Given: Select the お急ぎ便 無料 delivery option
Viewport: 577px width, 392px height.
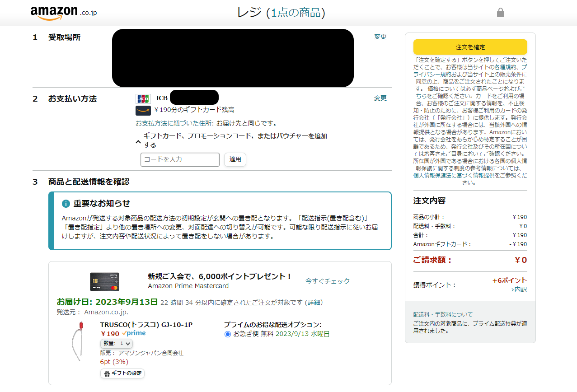Looking at the screenshot, I should click(x=228, y=334).
